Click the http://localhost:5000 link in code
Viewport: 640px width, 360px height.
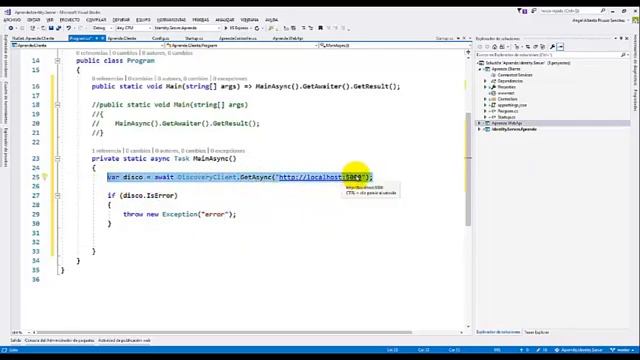pyautogui.click(x=320, y=177)
